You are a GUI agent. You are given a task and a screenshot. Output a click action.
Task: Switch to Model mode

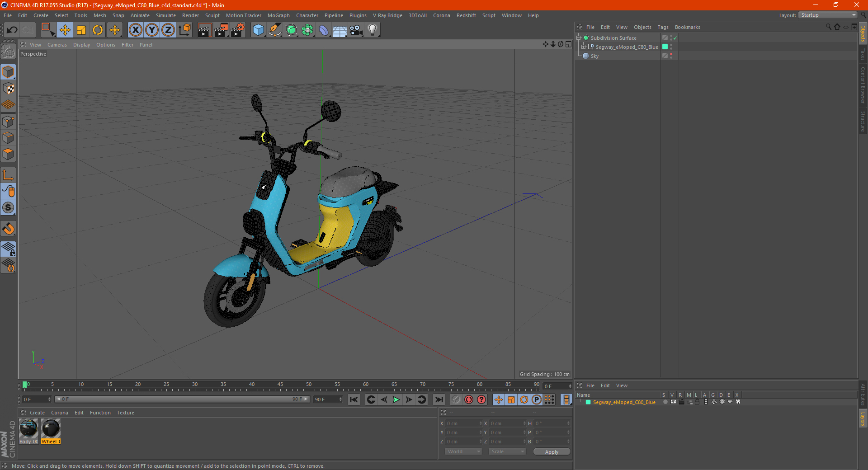coord(8,72)
